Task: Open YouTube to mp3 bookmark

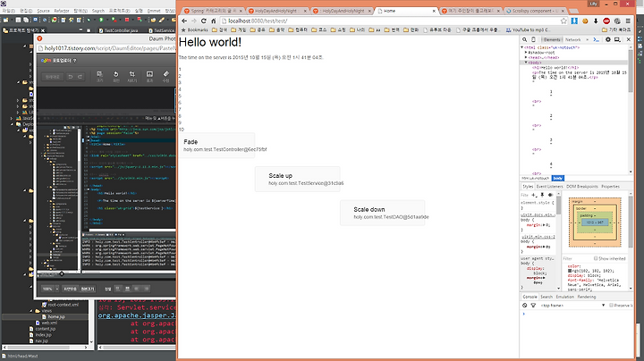Action: pos(528,30)
